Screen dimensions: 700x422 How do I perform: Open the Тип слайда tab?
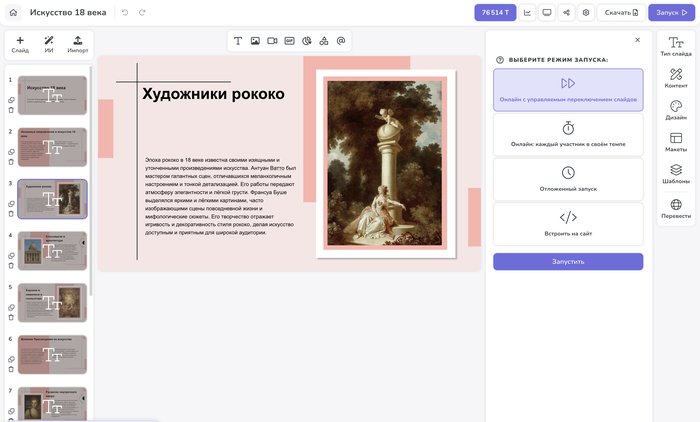676,46
